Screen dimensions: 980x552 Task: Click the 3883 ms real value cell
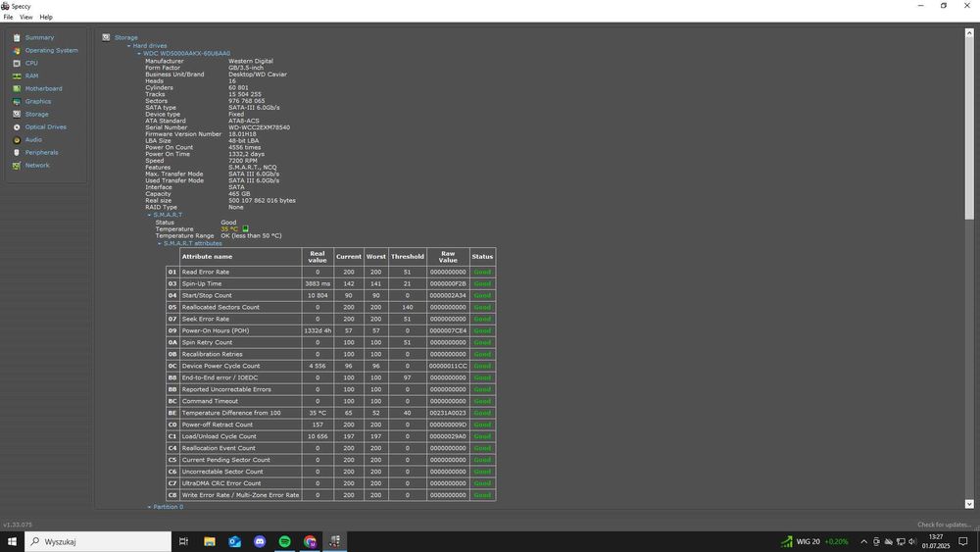pos(318,283)
